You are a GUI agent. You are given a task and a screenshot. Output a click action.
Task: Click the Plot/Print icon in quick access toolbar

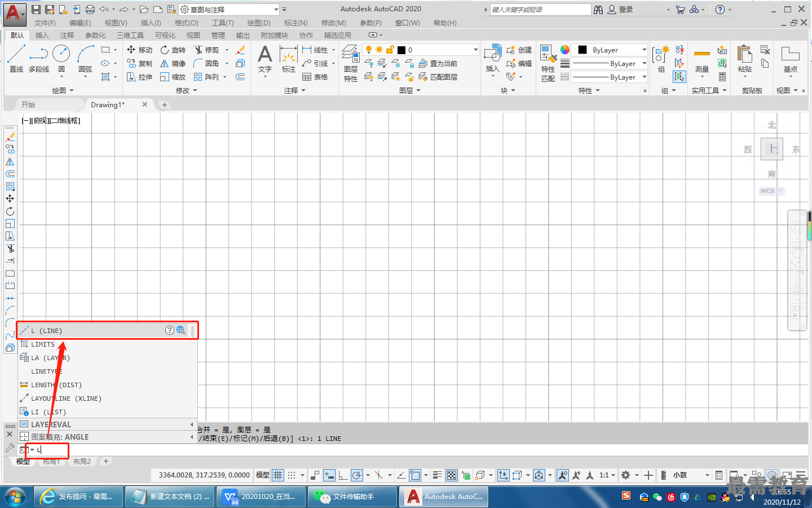[90, 10]
